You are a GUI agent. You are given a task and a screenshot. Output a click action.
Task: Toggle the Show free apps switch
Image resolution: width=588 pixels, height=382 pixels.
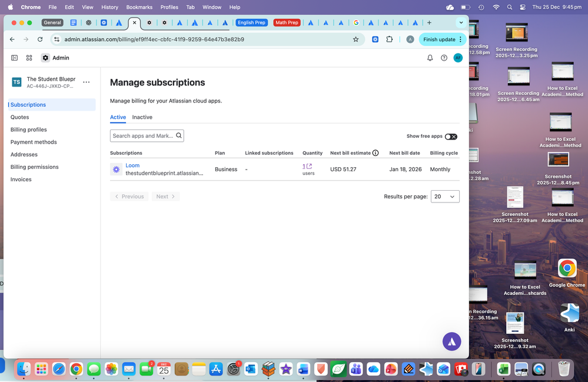point(451,137)
